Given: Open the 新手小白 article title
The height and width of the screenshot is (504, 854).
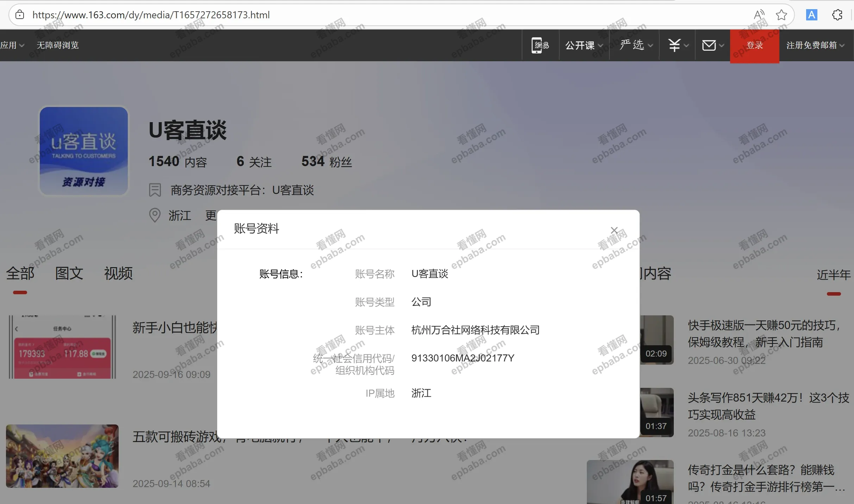Looking at the screenshot, I should click(175, 328).
